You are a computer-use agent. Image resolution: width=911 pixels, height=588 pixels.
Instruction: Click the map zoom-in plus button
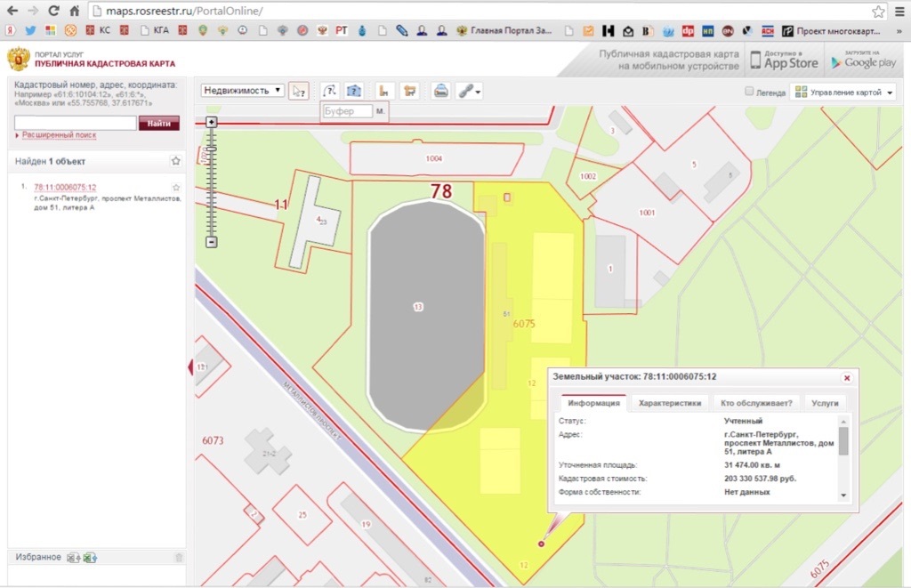click(211, 121)
